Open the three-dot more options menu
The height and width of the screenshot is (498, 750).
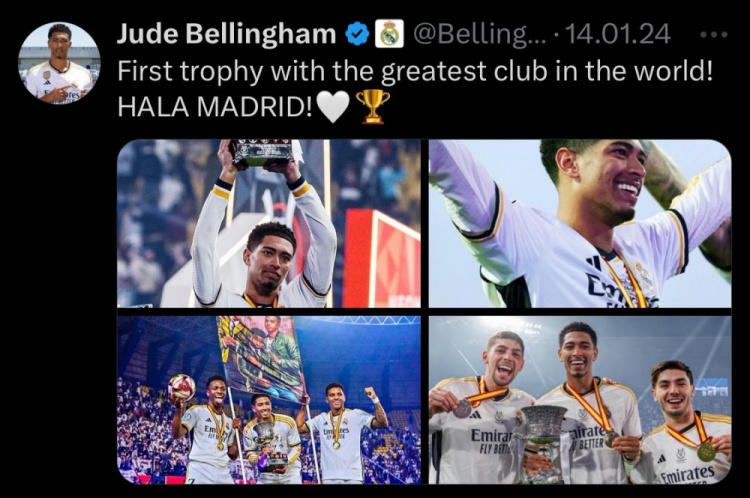(x=714, y=34)
